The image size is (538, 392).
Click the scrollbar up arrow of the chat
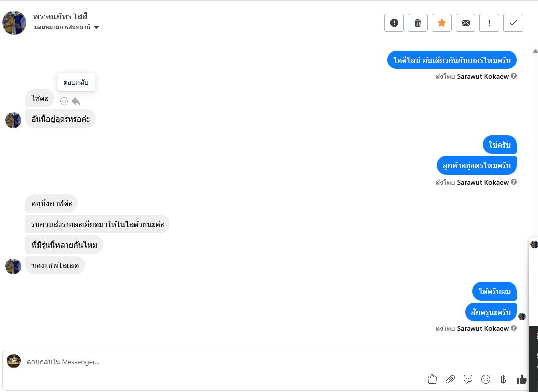535,51
